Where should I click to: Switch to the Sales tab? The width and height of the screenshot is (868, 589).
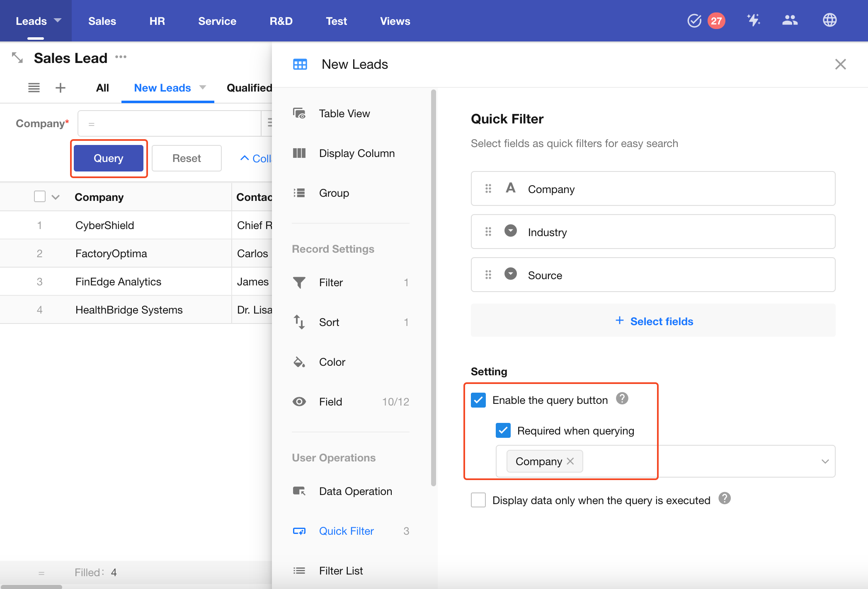[102, 21]
